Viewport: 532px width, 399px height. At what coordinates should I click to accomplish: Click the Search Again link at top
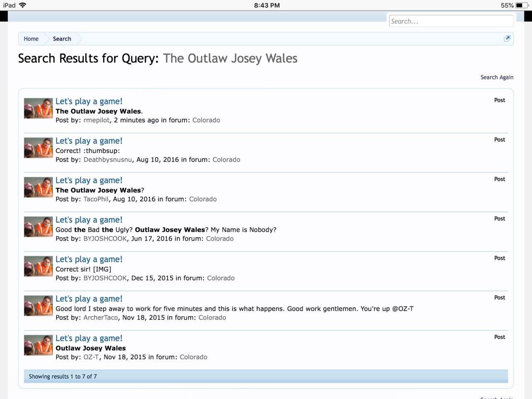pyautogui.click(x=497, y=77)
